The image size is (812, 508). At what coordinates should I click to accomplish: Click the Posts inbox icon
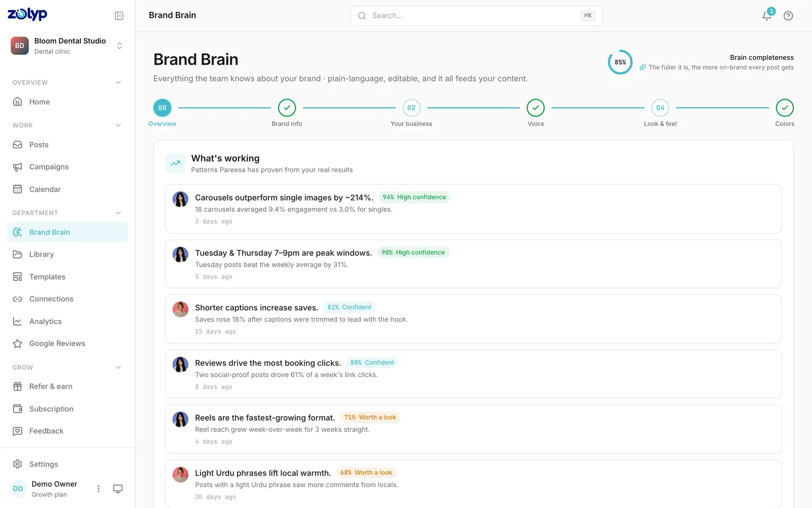pos(18,145)
